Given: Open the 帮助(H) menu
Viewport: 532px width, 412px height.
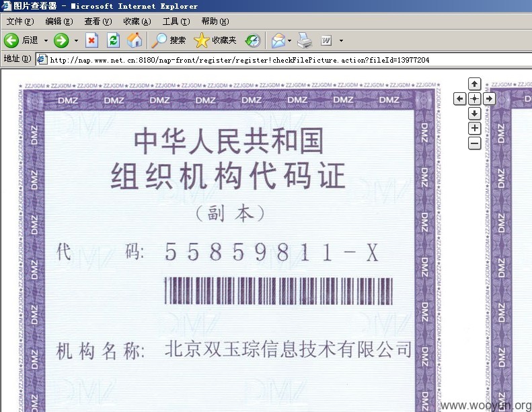Looking at the screenshot, I should [215, 22].
